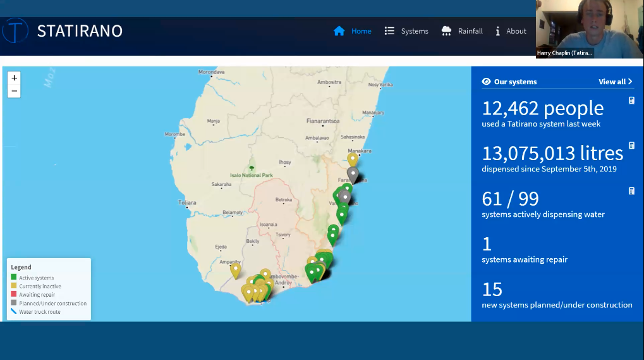The image size is (644, 360).
Task: Click the systems awaiting repair text
Action: tap(525, 259)
